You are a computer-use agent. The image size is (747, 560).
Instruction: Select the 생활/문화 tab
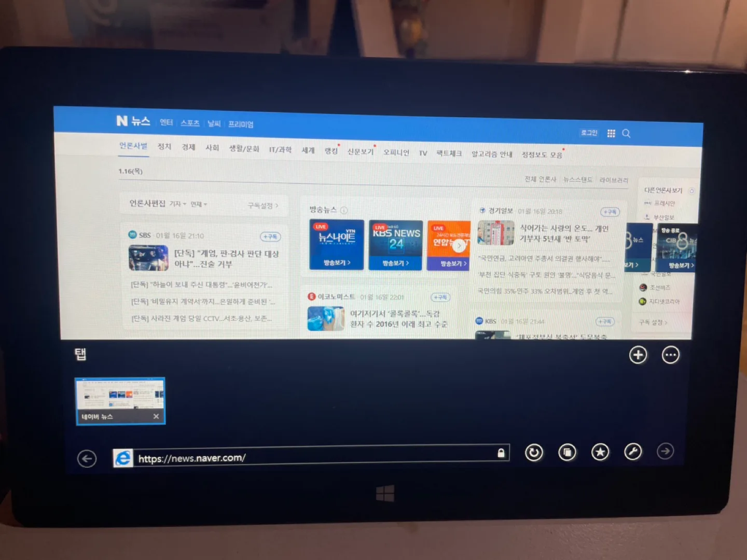[x=244, y=149]
